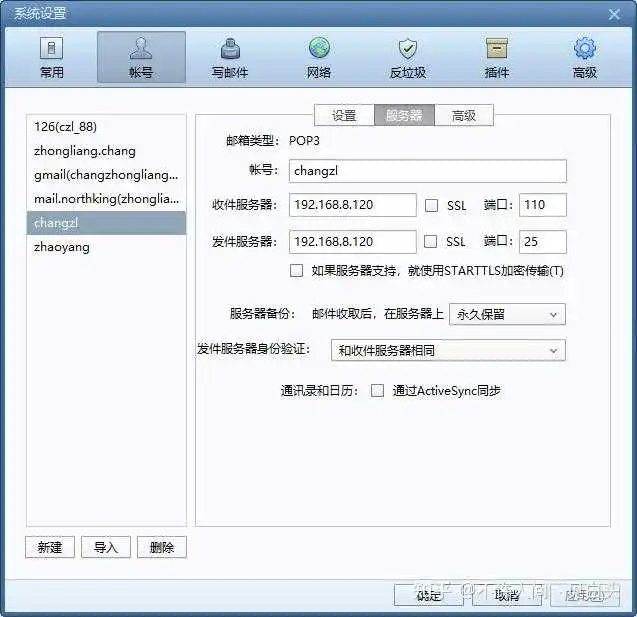Image resolution: width=637 pixels, height=617 pixels.
Task: Open the 和收件服务器相同 authentication dropdown
Action: (448, 350)
